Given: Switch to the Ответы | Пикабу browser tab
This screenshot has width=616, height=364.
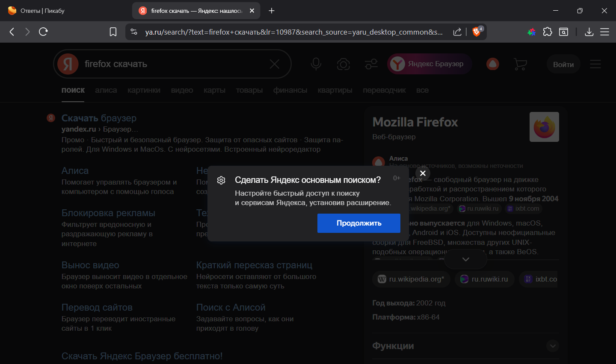Looking at the screenshot, I should (x=42, y=11).
